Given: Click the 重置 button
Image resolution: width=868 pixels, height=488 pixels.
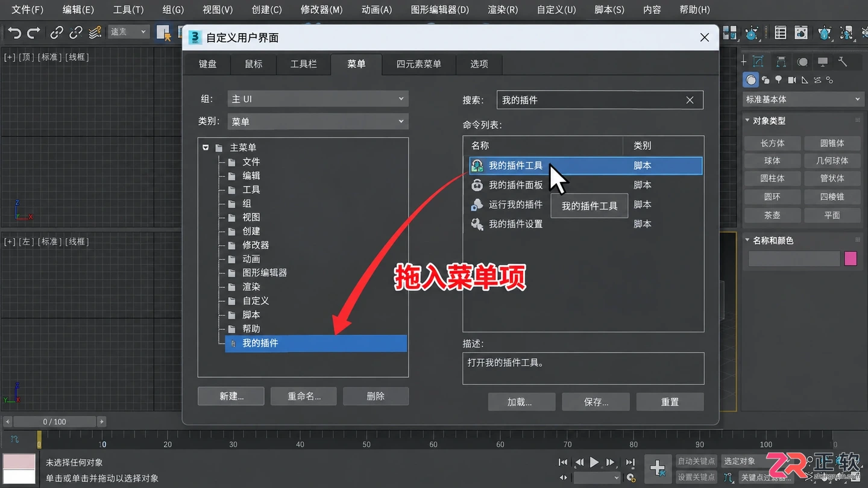Looking at the screenshot, I should pyautogui.click(x=670, y=402).
